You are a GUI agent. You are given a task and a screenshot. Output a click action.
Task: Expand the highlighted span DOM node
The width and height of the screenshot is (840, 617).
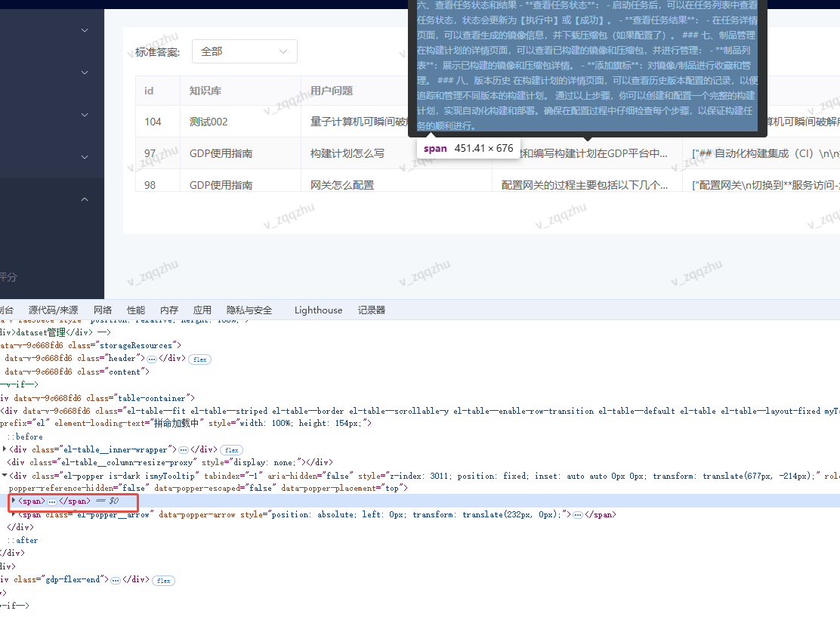[14, 501]
